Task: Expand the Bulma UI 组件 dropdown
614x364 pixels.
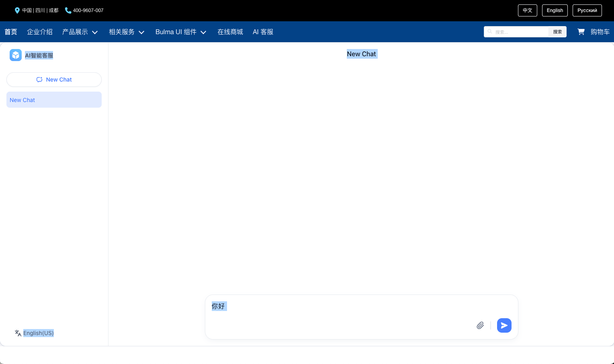Action: pyautogui.click(x=181, y=32)
